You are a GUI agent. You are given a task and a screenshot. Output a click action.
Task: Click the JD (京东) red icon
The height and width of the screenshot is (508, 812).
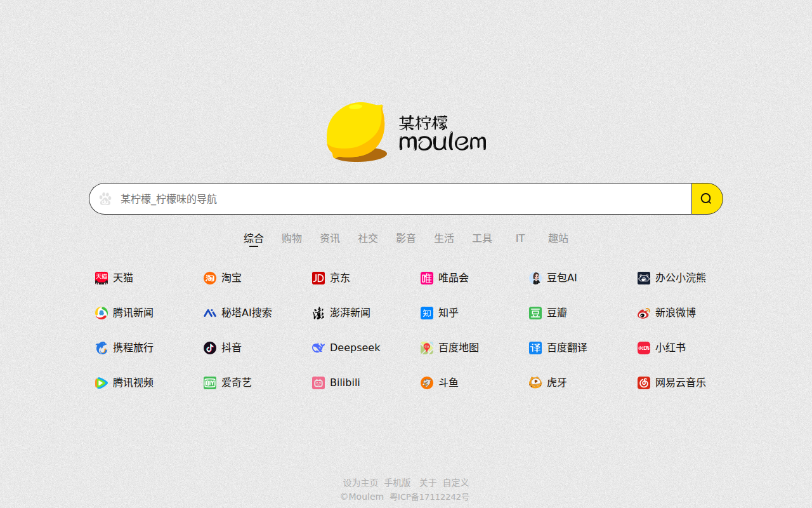coord(318,278)
